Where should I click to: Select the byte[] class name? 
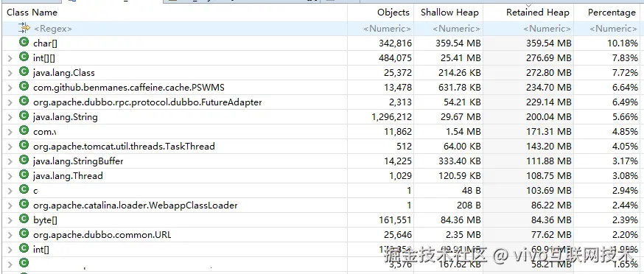coord(45,219)
